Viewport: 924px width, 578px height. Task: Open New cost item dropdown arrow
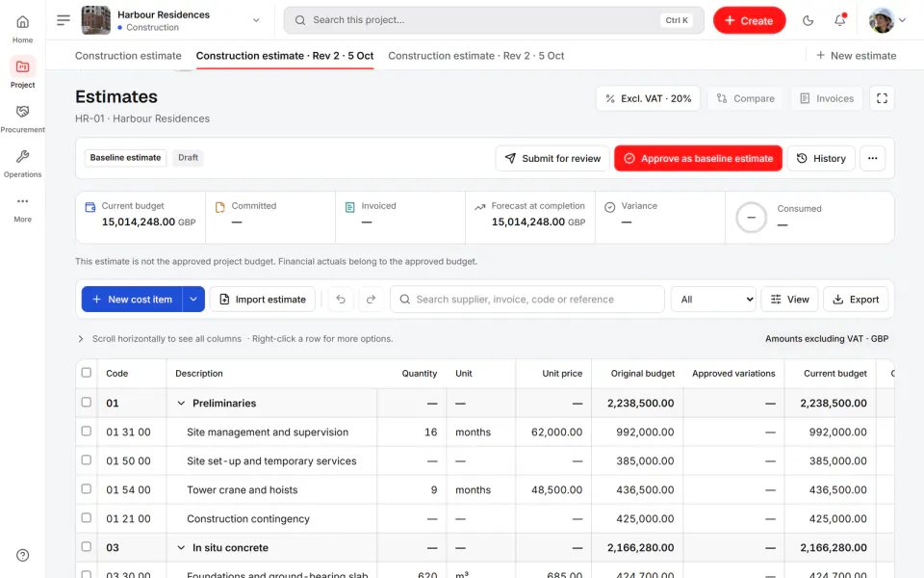pos(193,299)
